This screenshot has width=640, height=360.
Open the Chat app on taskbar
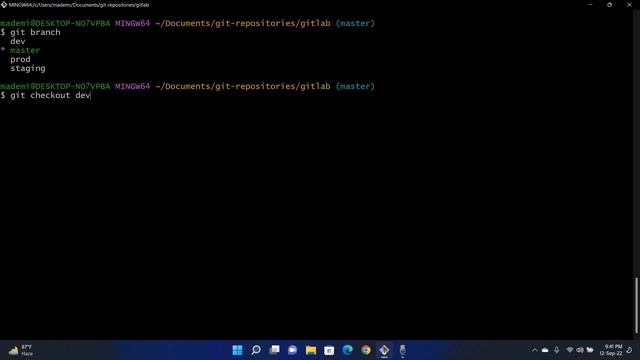(293, 350)
